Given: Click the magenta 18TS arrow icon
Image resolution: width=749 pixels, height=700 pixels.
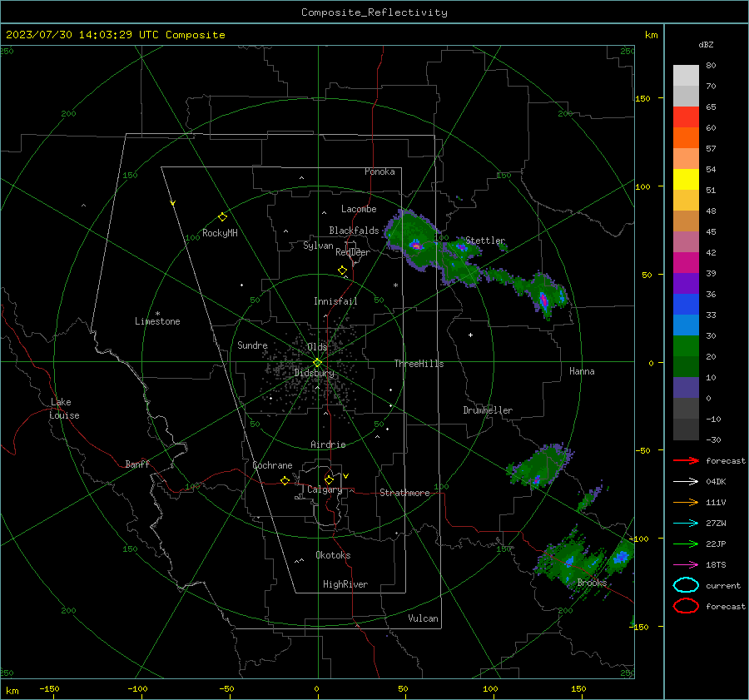Looking at the screenshot, I should (686, 565).
